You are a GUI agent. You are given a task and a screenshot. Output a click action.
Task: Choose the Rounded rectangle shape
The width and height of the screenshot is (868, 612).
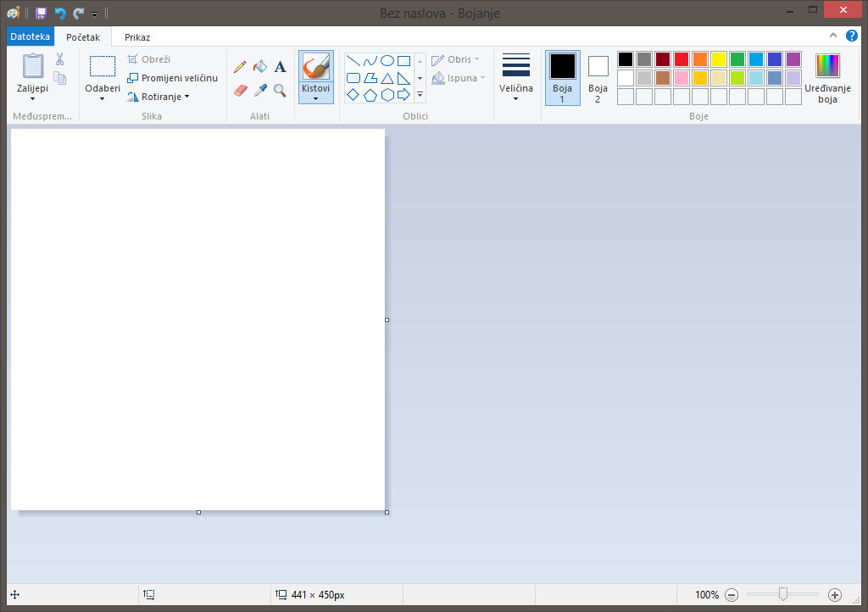[353, 78]
